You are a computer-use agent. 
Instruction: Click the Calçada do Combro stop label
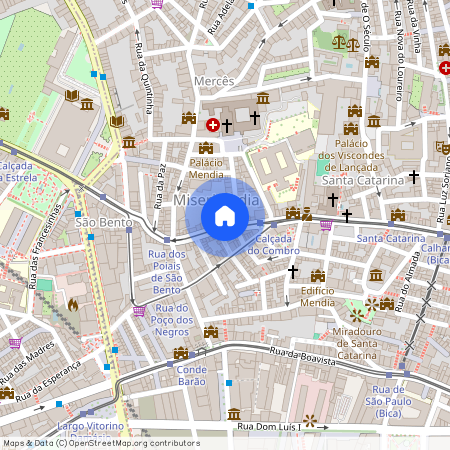click(274, 245)
